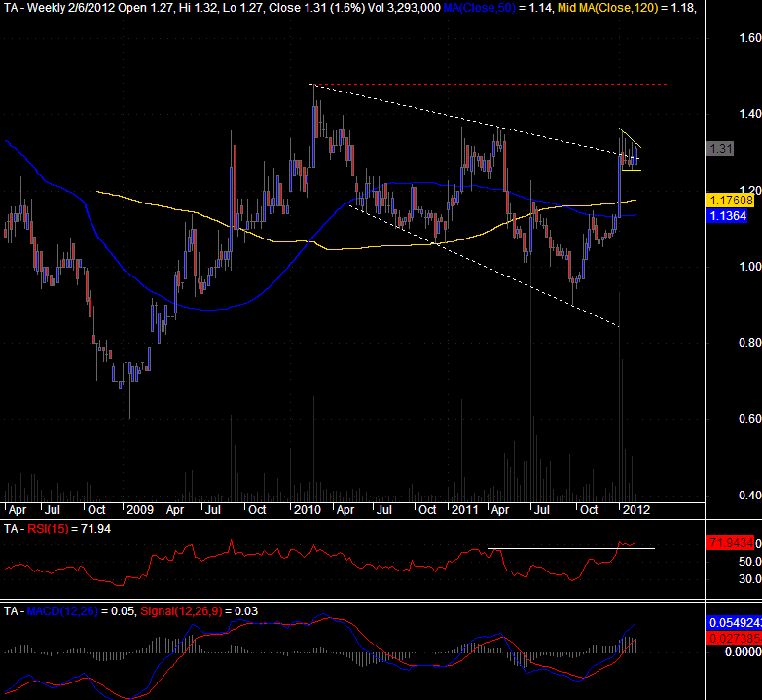
Task: Click the 2010 year marker on time axis
Action: pyautogui.click(x=308, y=510)
